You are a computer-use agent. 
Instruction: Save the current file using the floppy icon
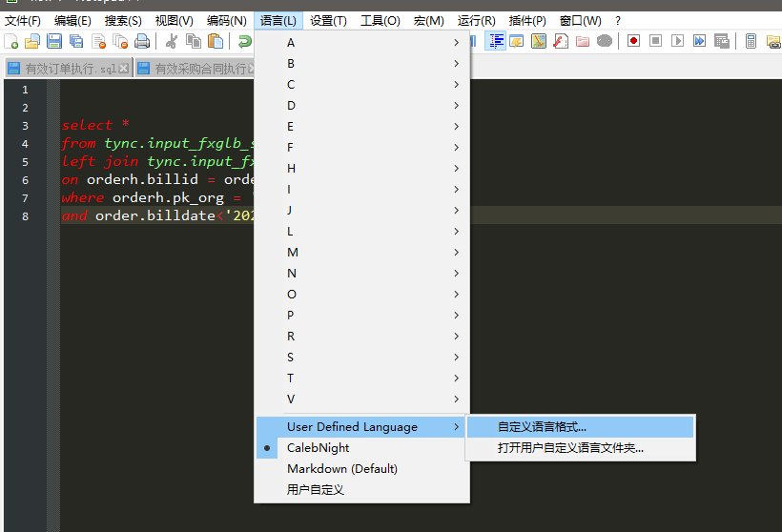click(x=53, y=41)
